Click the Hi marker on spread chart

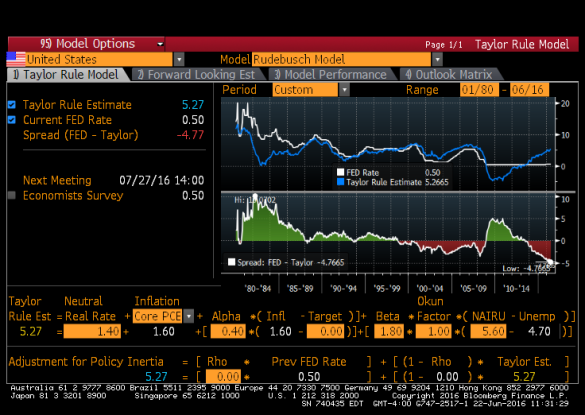click(255, 196)
